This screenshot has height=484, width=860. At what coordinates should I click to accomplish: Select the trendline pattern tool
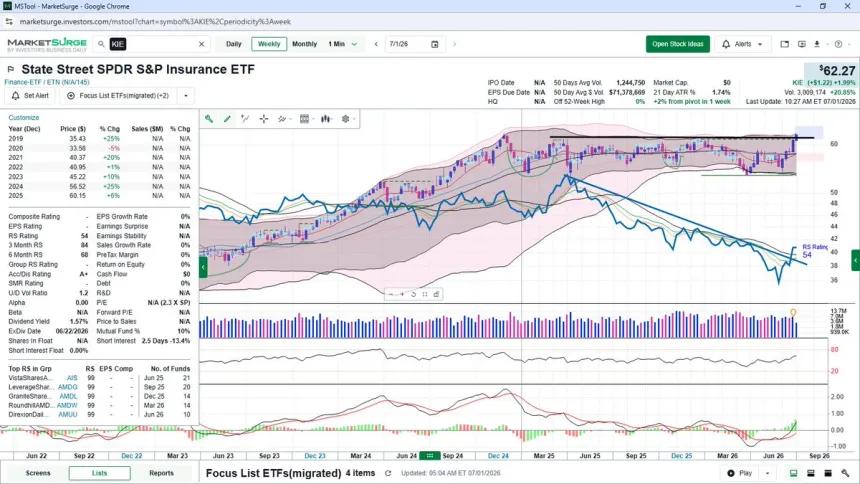pos(245,119)
